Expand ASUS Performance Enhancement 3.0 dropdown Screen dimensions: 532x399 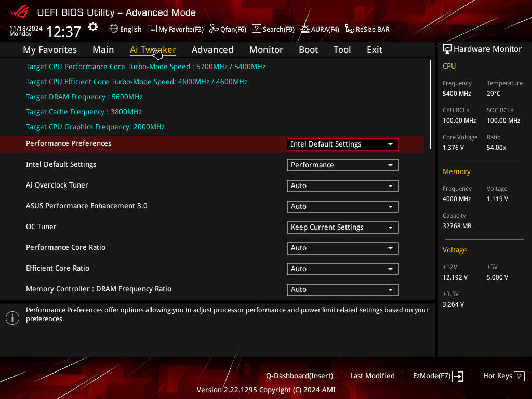coord(343,207)
